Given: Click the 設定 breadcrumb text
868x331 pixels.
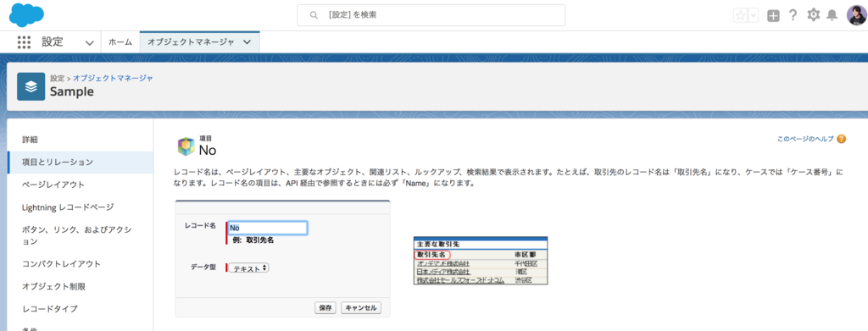Looking at the screenshot, I should tap(57, 78).
